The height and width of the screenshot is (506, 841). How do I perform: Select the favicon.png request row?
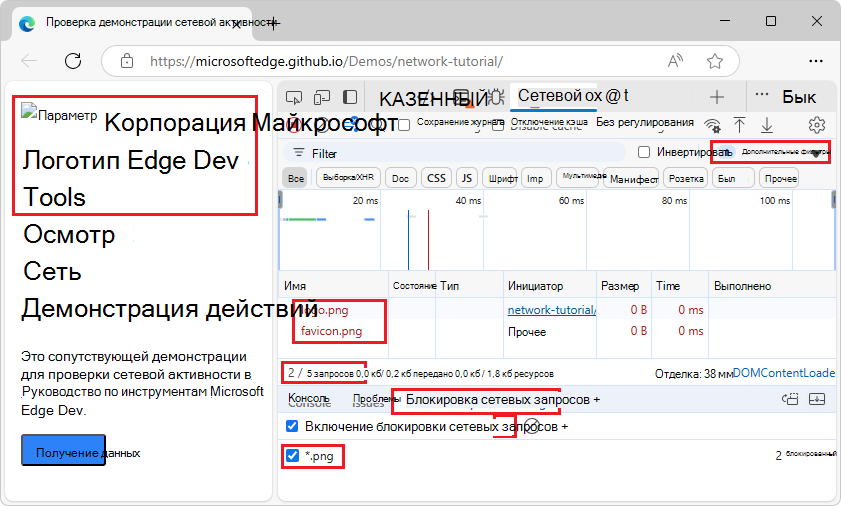[558, 331]
